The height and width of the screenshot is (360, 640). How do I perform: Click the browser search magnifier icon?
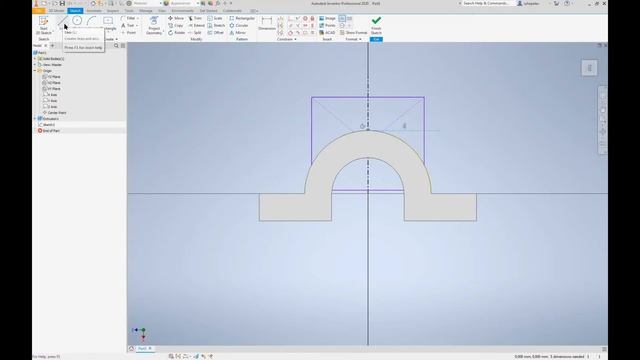pyautogui.click(x=116, y=46)
